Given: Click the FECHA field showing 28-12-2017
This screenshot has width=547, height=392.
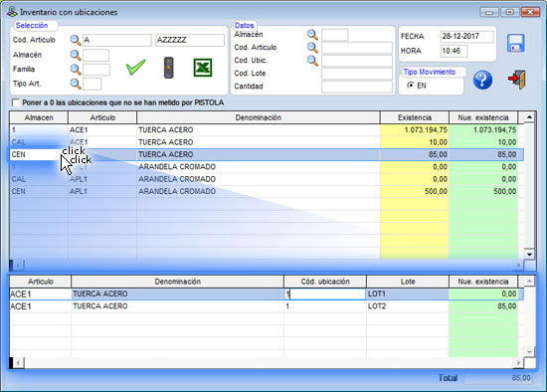Looking at the screenshot, I should [467, 36].
